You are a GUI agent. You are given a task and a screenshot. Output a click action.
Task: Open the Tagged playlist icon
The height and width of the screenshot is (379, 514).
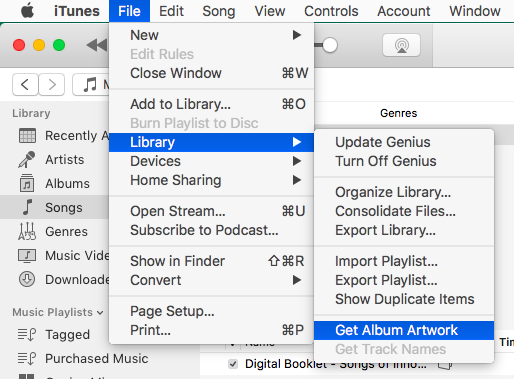click(x=27, y=334)
